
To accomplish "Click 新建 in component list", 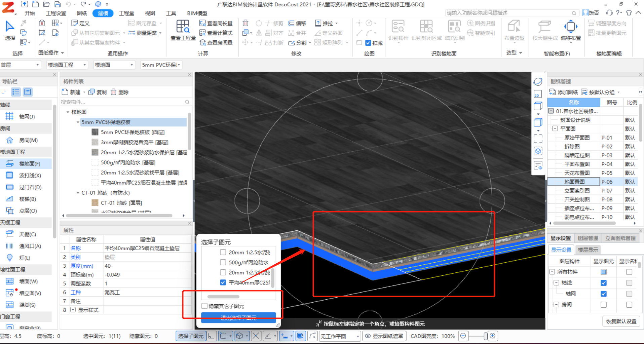I will 72,92.
